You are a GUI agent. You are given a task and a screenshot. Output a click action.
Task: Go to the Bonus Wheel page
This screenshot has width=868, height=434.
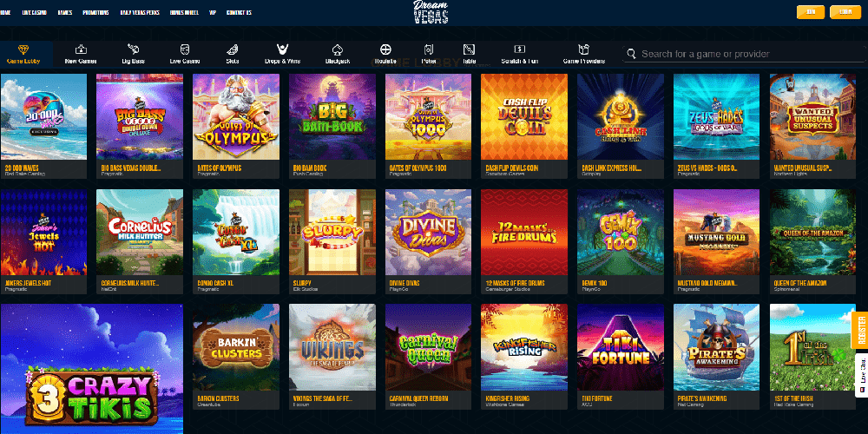click(x=184, y=12)
